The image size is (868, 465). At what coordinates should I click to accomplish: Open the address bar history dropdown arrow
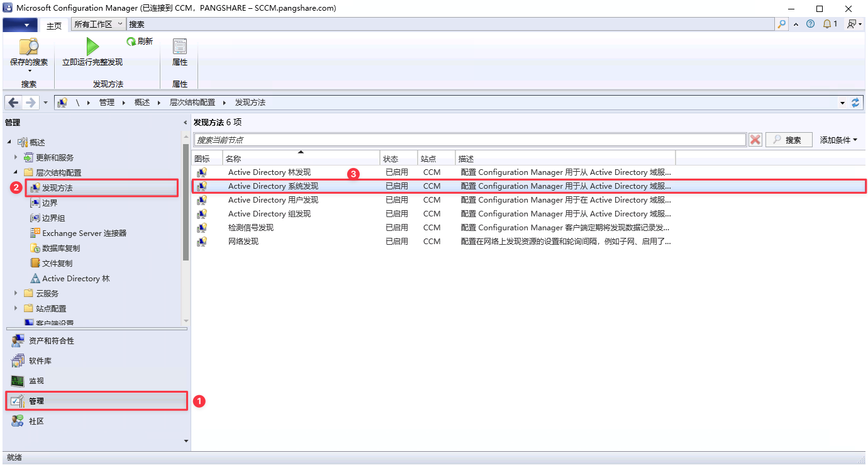843,103
